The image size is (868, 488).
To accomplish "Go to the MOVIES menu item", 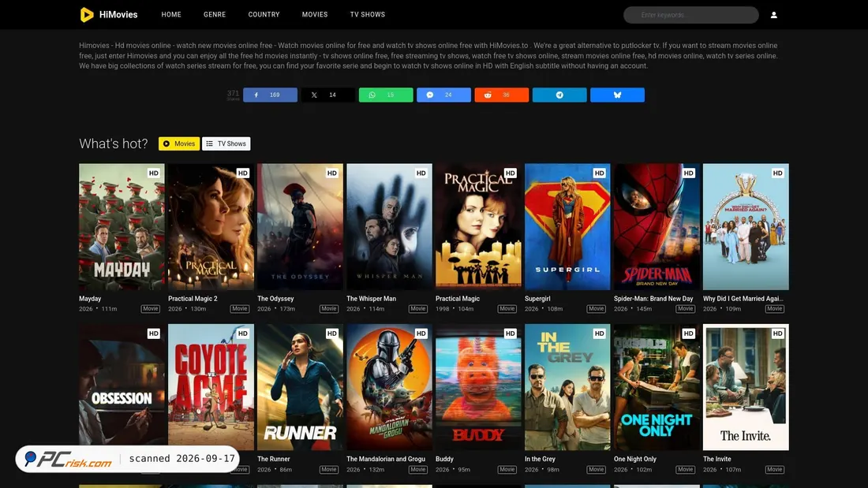I will tap(315, 15).
